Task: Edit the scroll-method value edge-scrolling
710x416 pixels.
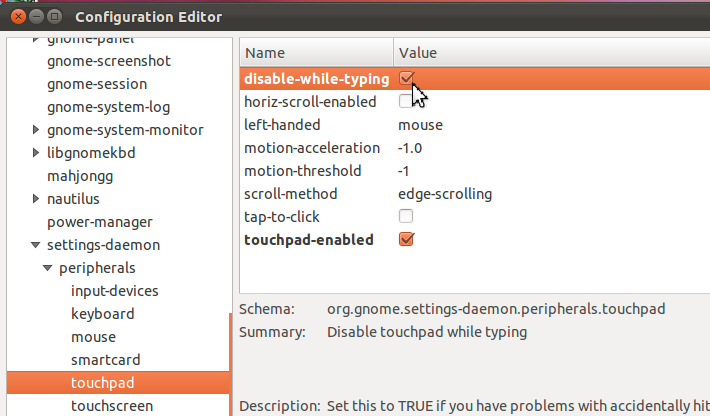Action: [445, 194]
